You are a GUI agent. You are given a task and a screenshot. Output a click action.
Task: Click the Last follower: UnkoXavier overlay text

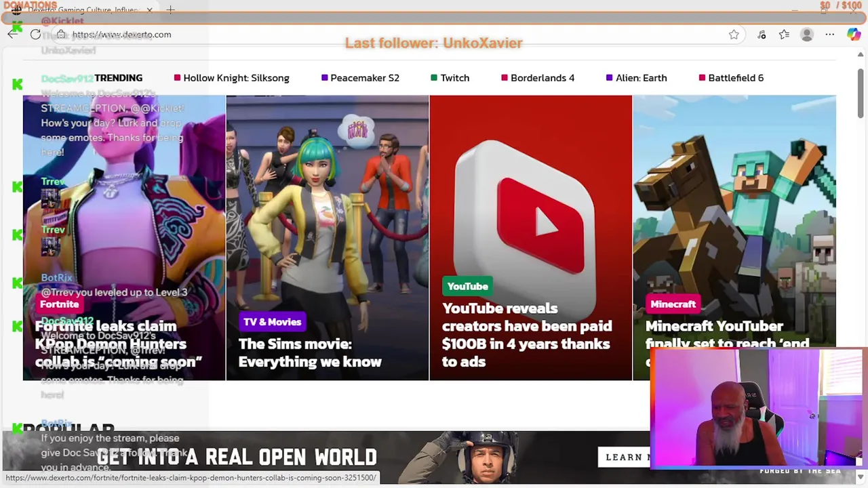coord(434,43)
